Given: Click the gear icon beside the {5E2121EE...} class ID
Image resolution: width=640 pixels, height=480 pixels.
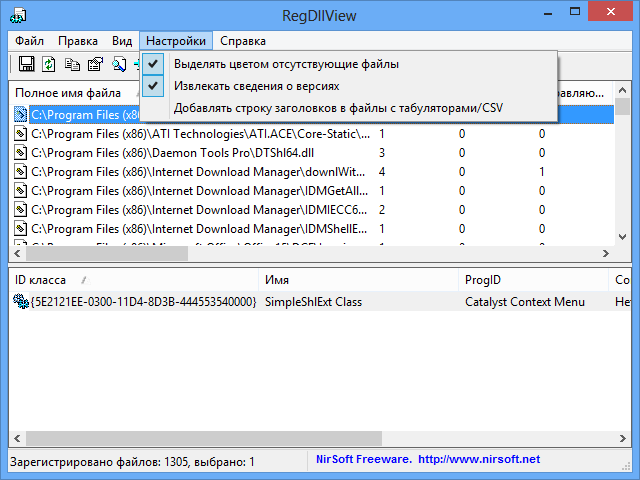Looking at the screenshot, I should [21, 302].
